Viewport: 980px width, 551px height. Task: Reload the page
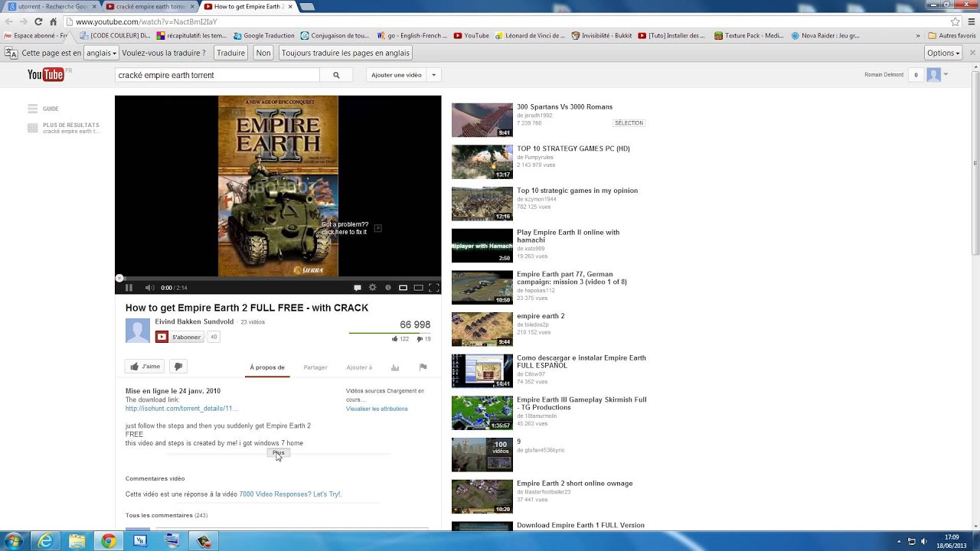coord(38,22)
